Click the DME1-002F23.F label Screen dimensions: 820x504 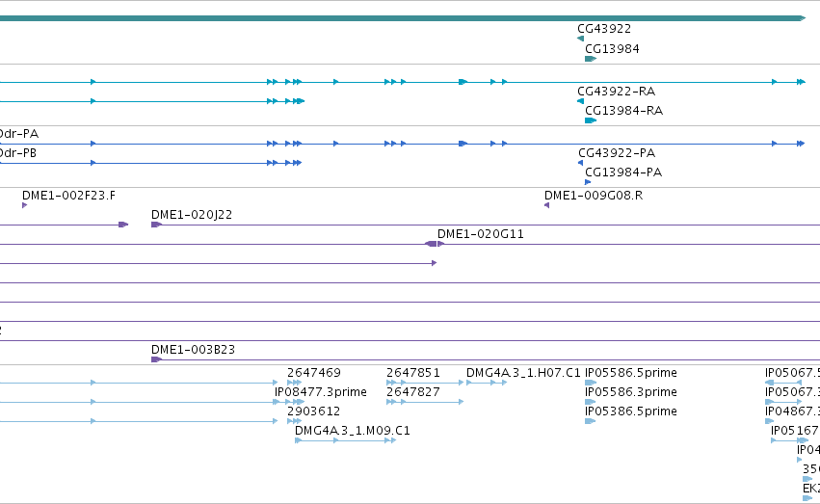(68, 196)
